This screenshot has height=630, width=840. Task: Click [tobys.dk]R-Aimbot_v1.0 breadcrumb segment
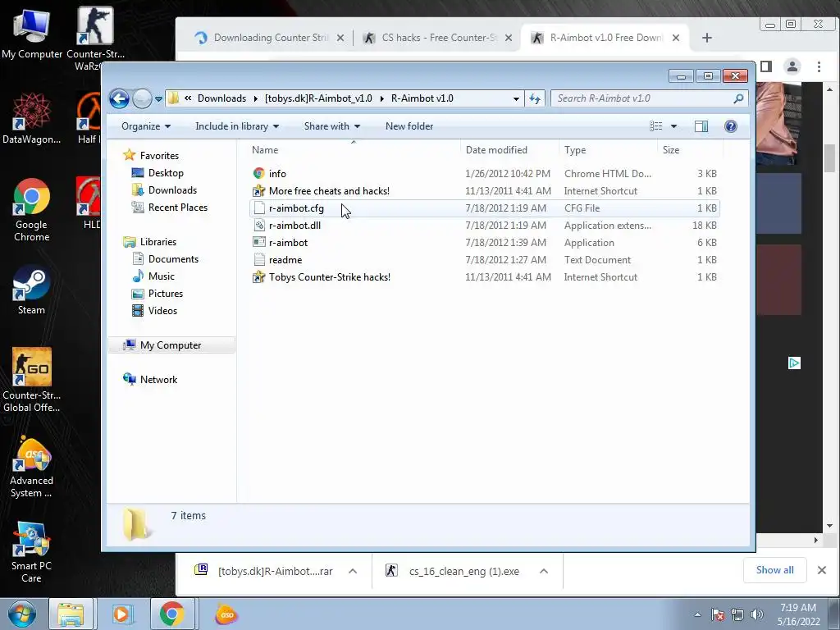point(318,98)
